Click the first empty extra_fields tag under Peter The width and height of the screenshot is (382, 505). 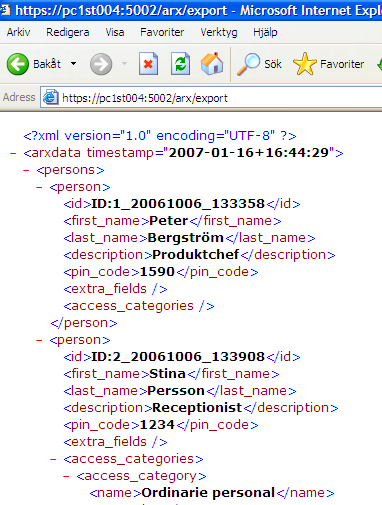(x=115, y=289)
